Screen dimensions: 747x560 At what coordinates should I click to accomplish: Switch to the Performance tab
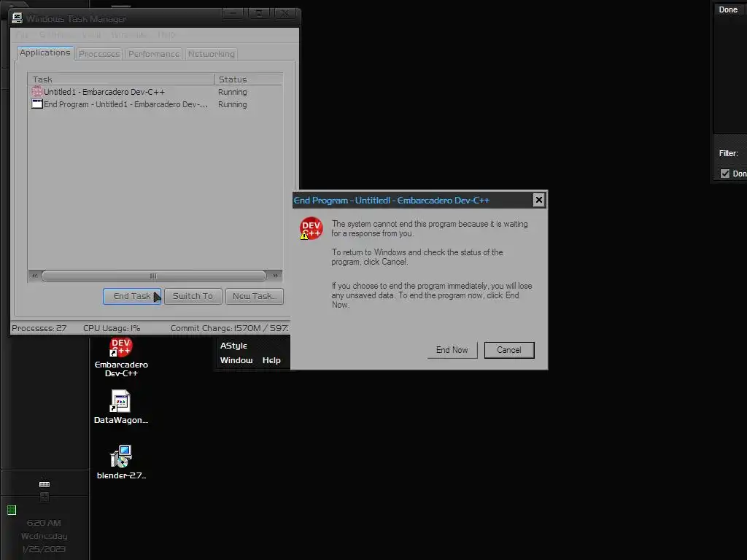[x=154, y=54]
